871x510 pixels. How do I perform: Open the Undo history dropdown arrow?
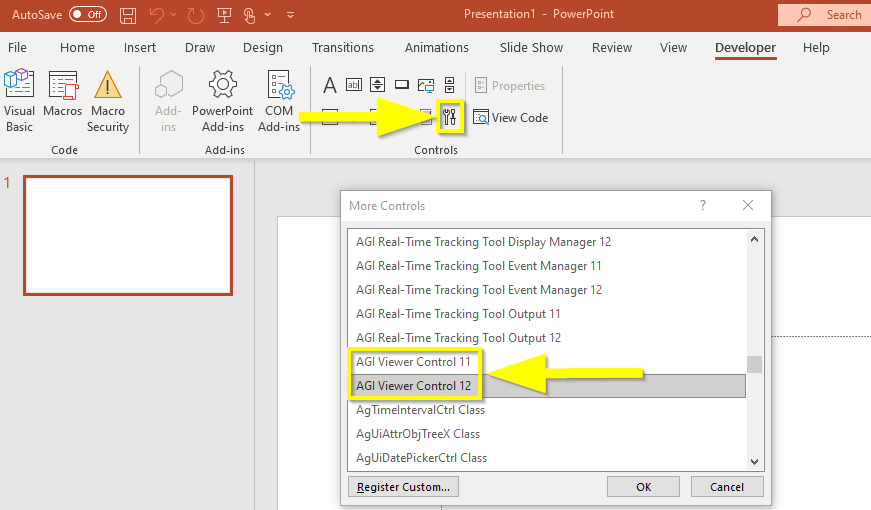point(173,15)
